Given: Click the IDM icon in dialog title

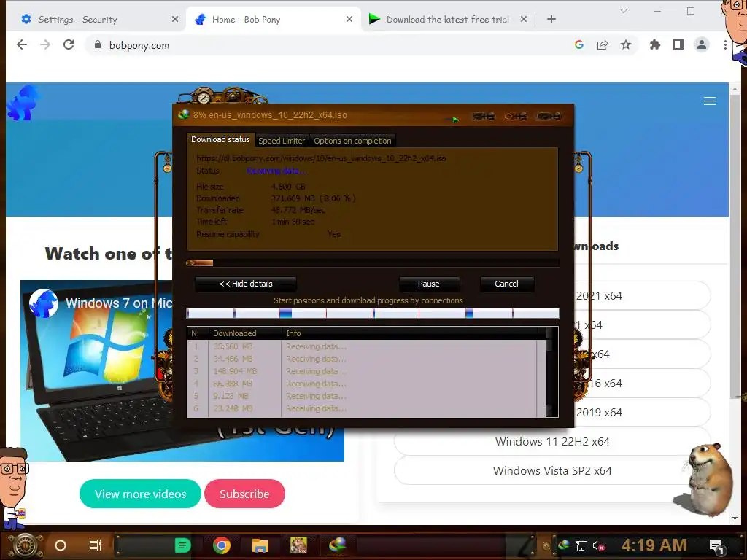Looking at the screenshot, I should (183, 114).
